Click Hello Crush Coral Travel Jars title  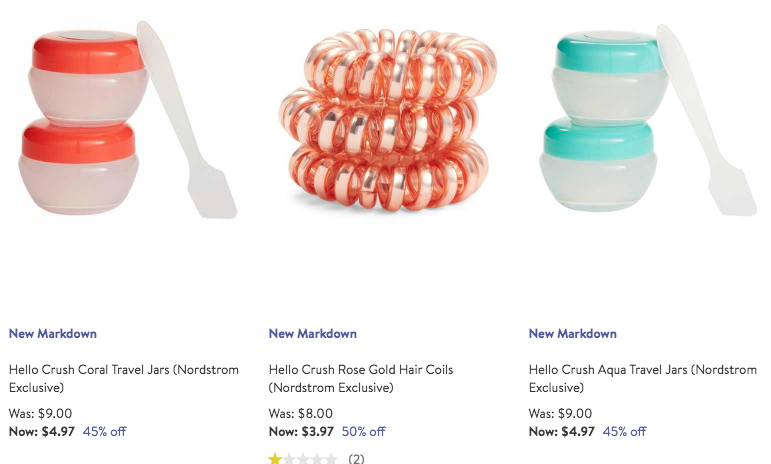point(124,378)
